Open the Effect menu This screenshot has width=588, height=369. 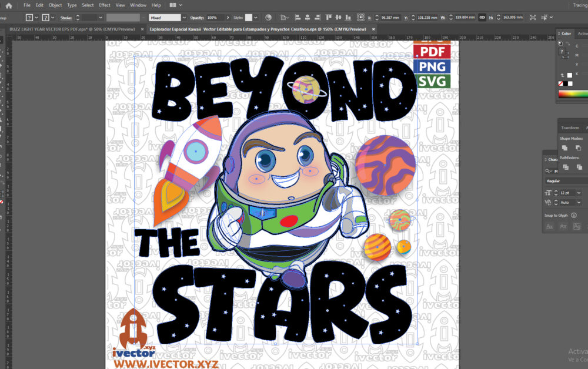(105, 5)
